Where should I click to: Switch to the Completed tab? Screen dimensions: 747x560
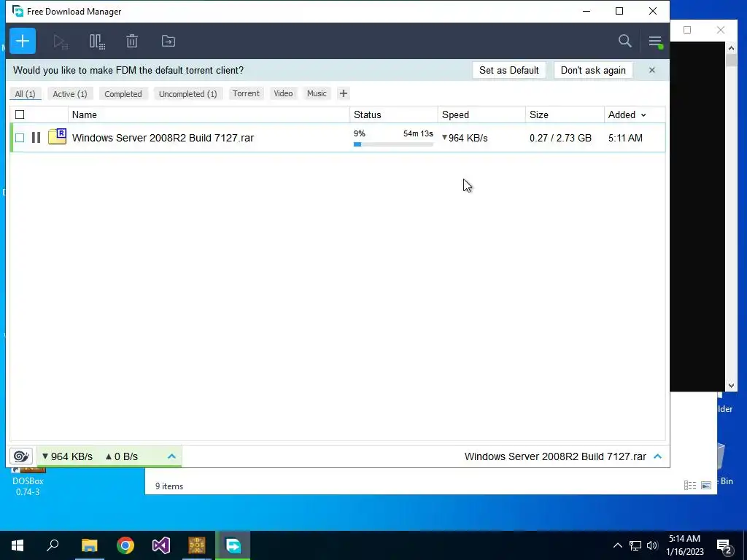click(x=123, y=94)
